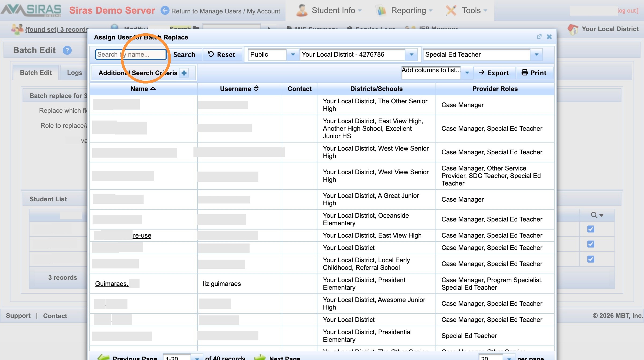Click the Districts/Schools column header
Screen dimensions: 644x360
point(376,89)
